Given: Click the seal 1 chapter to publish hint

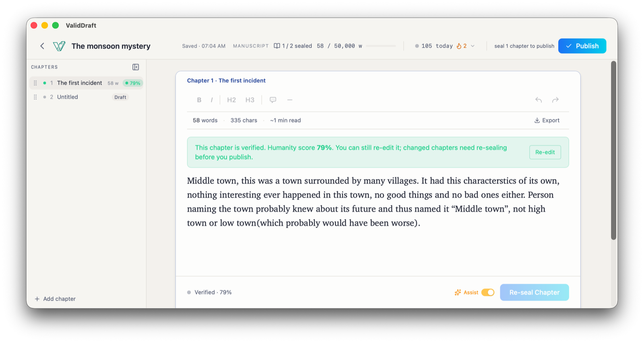Looking at the screenshot, I should click(x=524, y=46).
